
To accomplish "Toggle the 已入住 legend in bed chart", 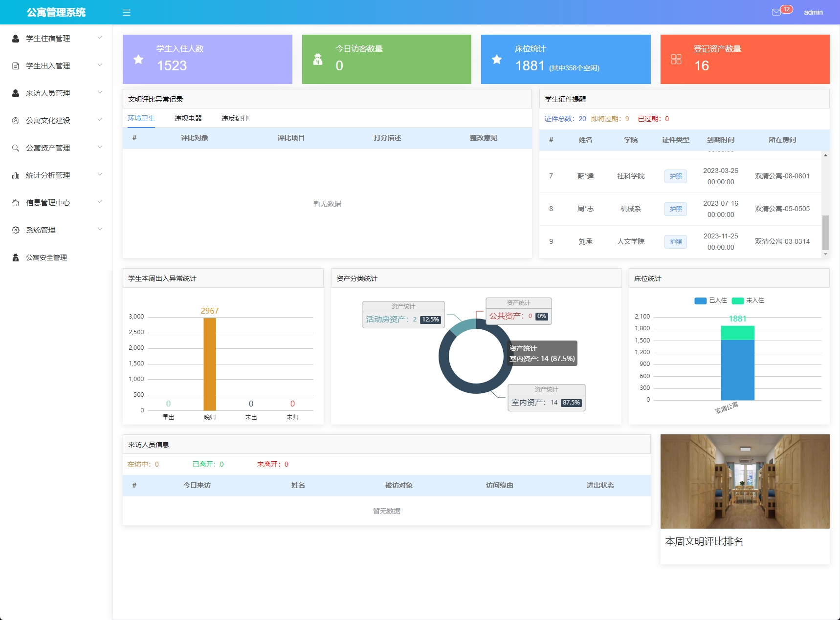I will [x=710, y=300].
